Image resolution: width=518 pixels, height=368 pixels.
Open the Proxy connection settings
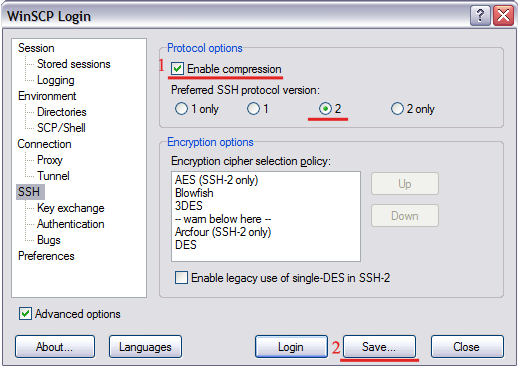(x=50, y=160)
